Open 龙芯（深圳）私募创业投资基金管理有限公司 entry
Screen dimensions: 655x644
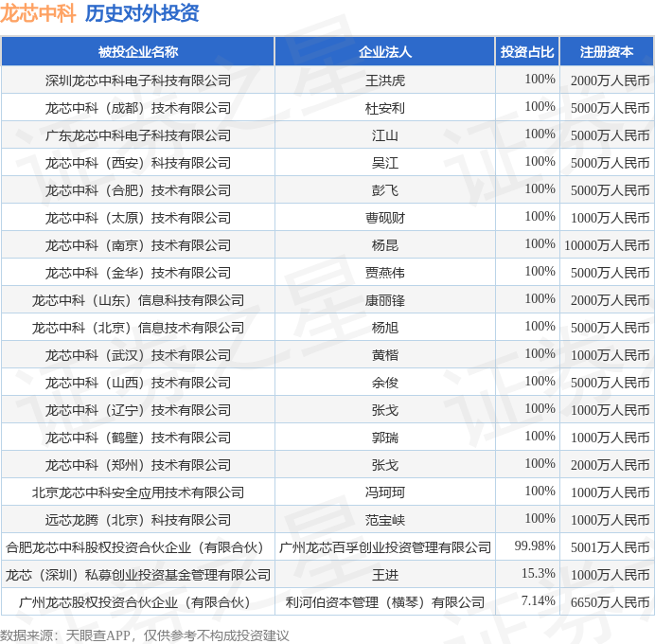[138, 575]
